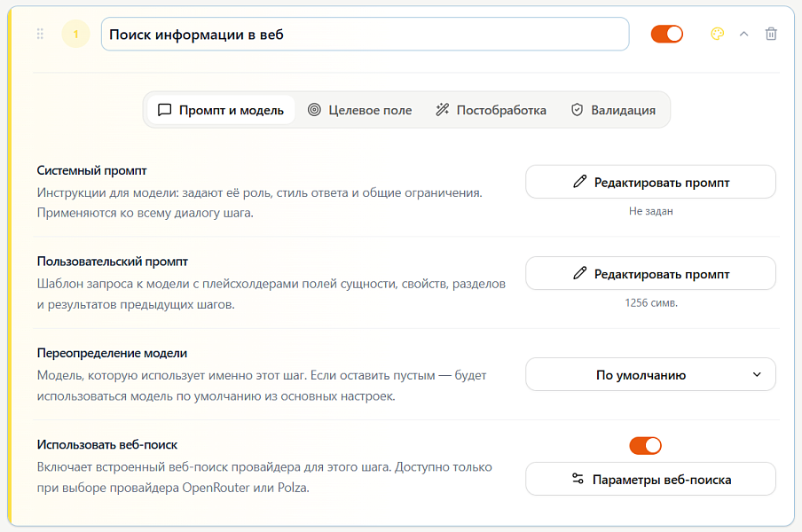
Task: Grab the step drag handle icon
Action: coord(40,34)
